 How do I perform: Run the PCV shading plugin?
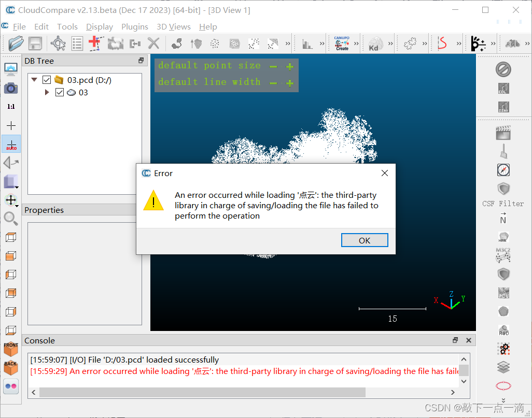tap(503, 293)
